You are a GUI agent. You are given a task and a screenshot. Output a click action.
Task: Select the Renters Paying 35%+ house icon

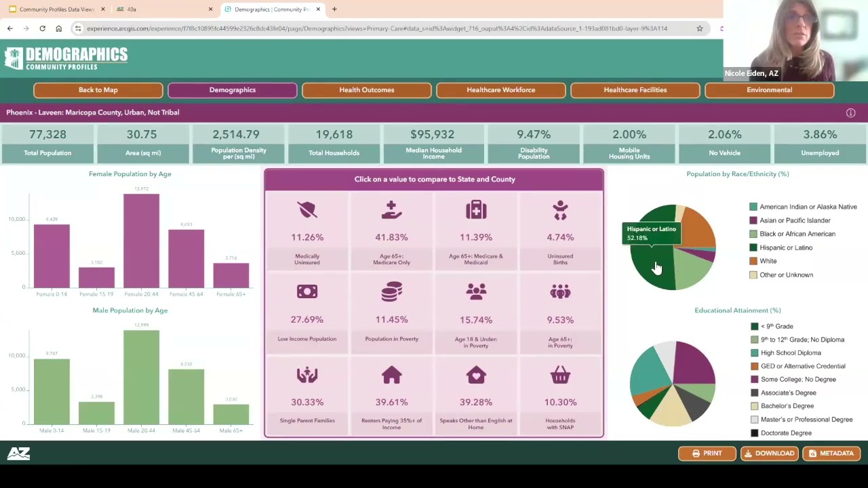(391, 375)
